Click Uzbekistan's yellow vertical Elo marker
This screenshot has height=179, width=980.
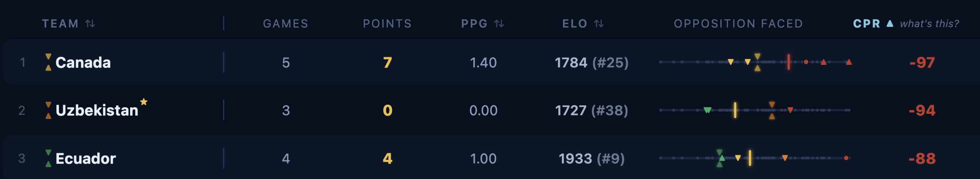pyautogui.click(x=735, y=110)
